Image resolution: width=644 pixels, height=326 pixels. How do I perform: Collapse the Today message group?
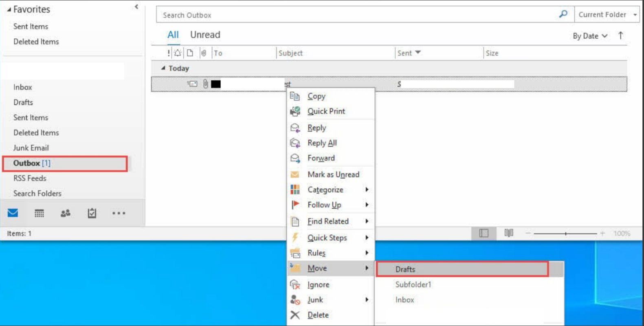coord(163,68)
